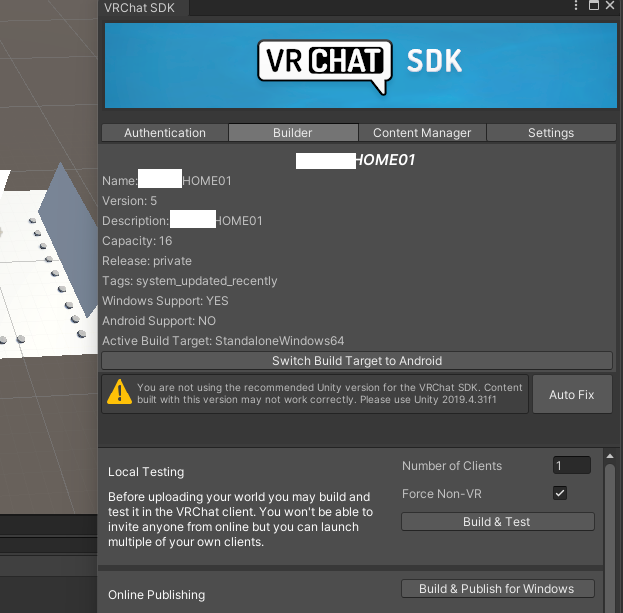Focus the Number of Clients field
This screenshot has width=623, height=613.
point(571,465)
